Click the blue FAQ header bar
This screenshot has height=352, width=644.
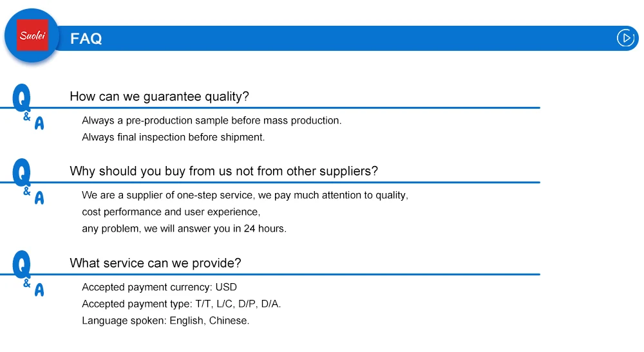pos(354,39)
